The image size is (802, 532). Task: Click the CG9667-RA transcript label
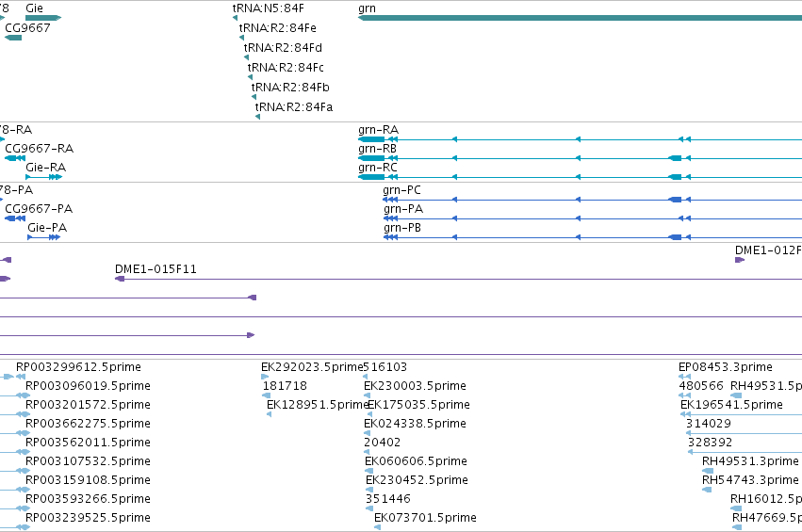coord(39,149)
